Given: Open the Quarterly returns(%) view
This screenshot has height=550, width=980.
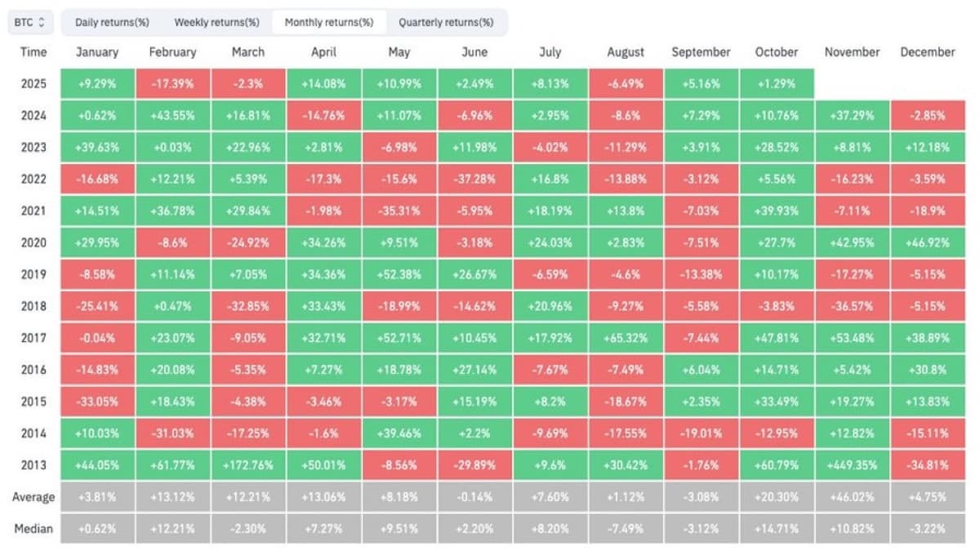Looking at the screenshot, I should (447, 22).
